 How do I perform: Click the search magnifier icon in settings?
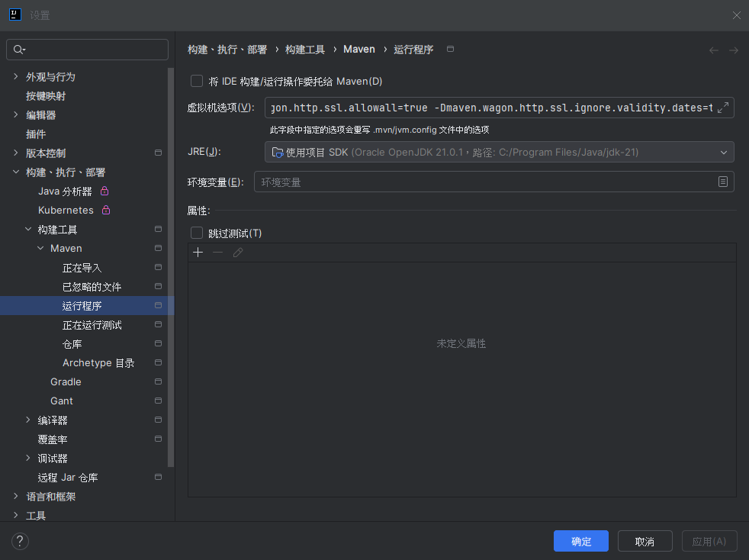pyautogui.click(x=19, y=50)
